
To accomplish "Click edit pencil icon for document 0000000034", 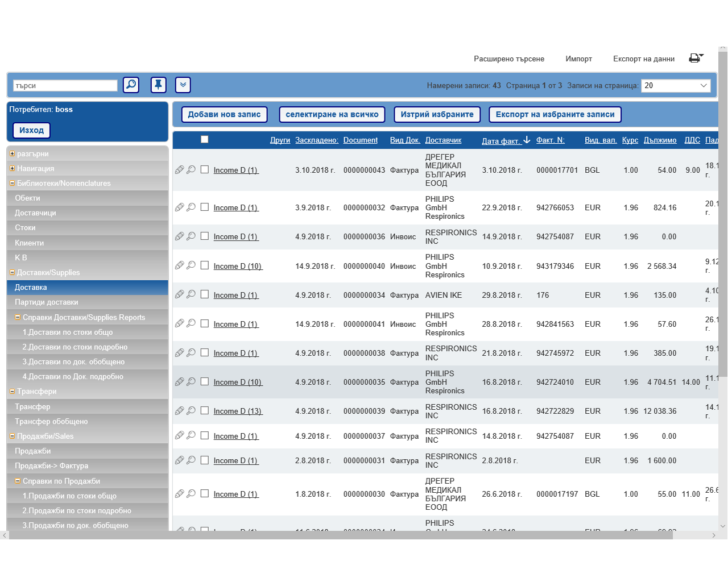I will pyautogui.click(x=179, y=294).
